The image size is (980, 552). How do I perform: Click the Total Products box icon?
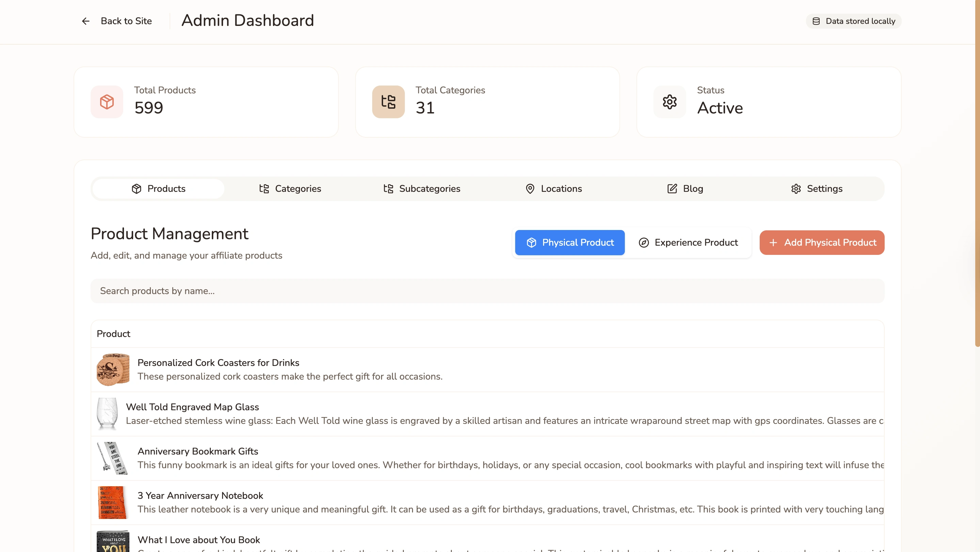(107, 102)
